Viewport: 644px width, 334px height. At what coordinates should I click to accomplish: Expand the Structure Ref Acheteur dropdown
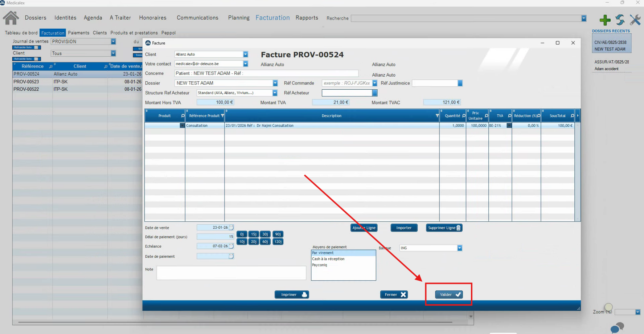[275, 93]
